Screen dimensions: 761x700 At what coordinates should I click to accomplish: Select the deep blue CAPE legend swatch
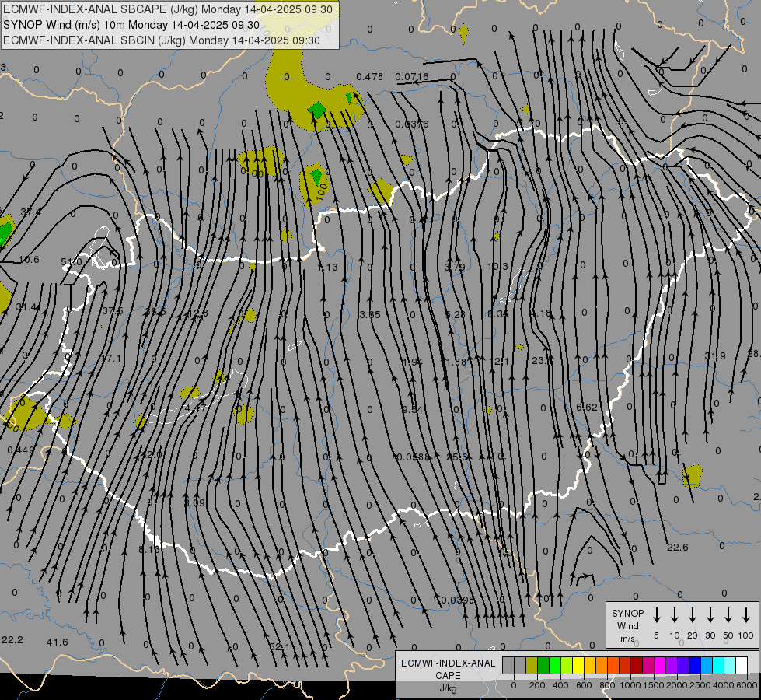[x=694, y=666]
